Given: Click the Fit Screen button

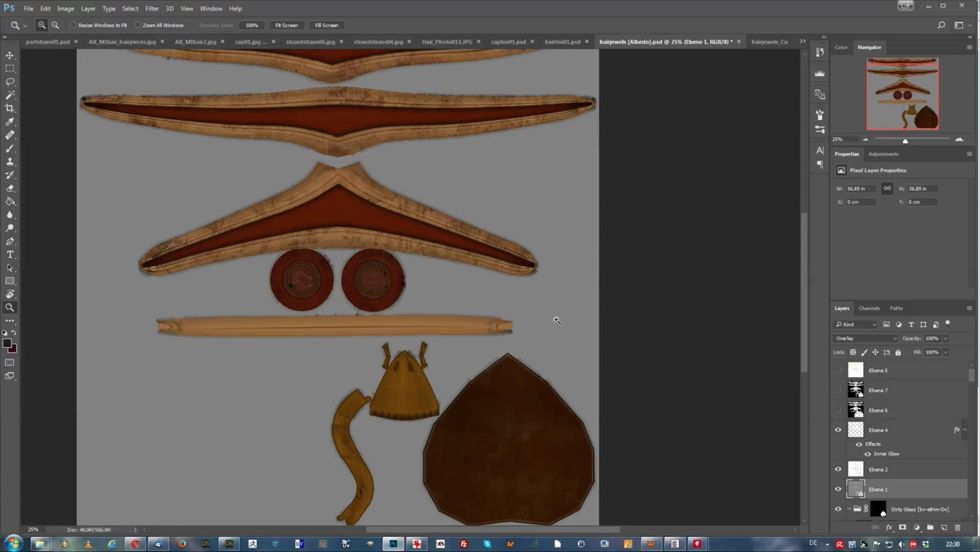Looking at the screenshot, I should tap(286, 25).
